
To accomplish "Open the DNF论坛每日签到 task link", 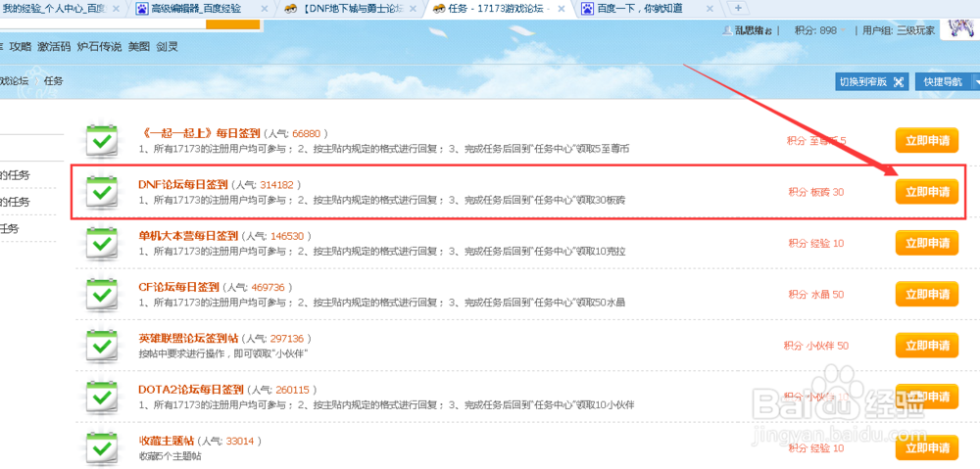I will [182, 185].
